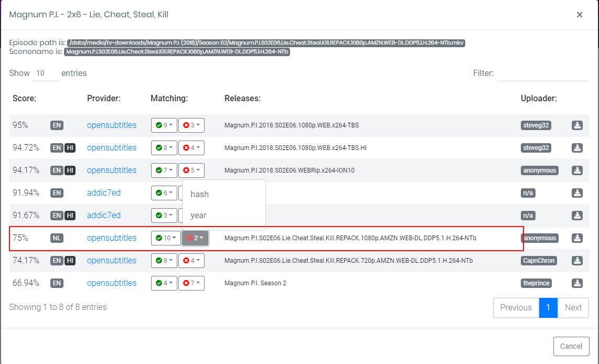Download the steveg32 TBS.HI subtitle
599x364 pixels.
pos(577,147)
